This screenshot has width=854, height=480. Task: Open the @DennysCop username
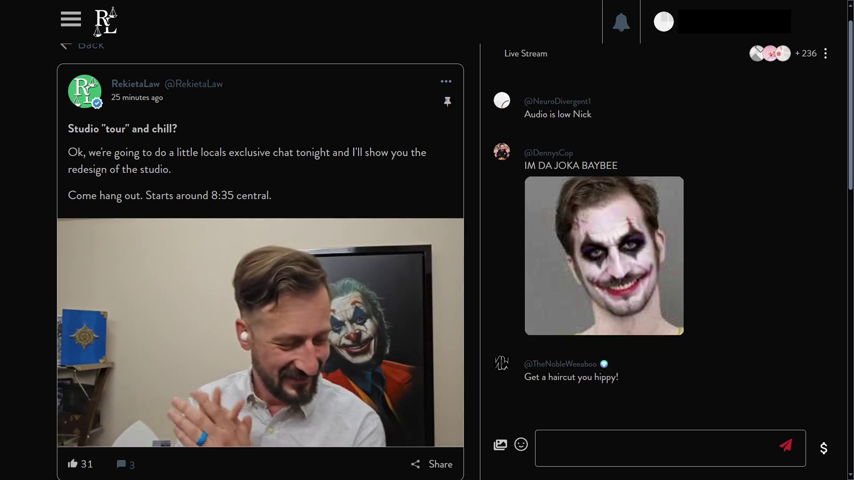click(x=548, y=153)
